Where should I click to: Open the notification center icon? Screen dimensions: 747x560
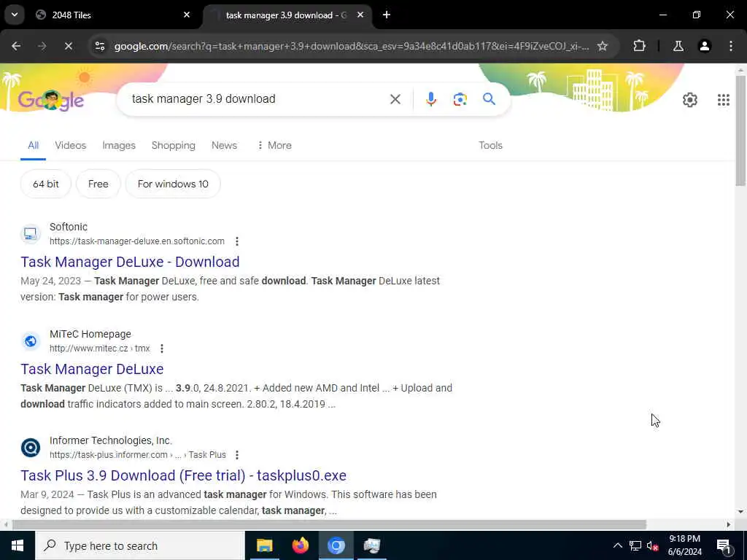click(x=724, y=545)
